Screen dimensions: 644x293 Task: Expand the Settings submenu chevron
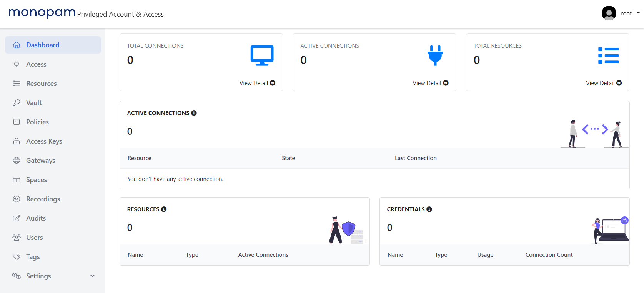coord(92,276)
